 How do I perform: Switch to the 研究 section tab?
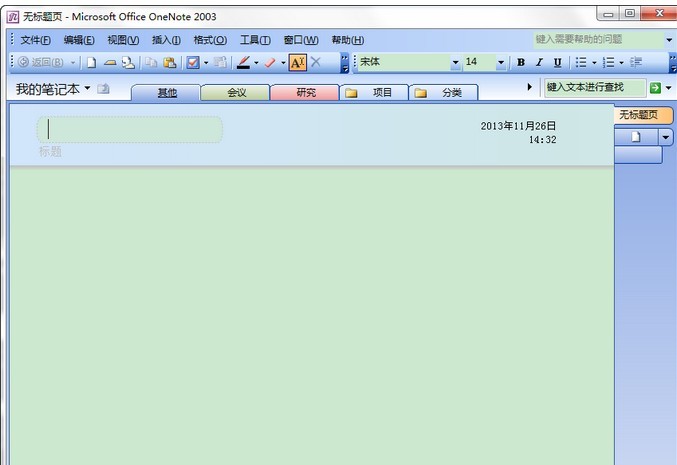coord(306,92)
